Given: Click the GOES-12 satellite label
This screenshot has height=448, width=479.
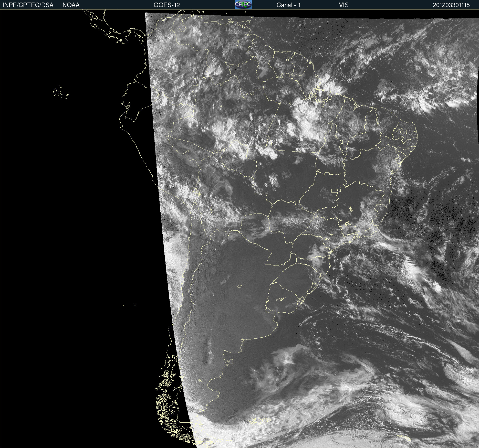Looking at the screenshot, I should click(x=166, y=5).
